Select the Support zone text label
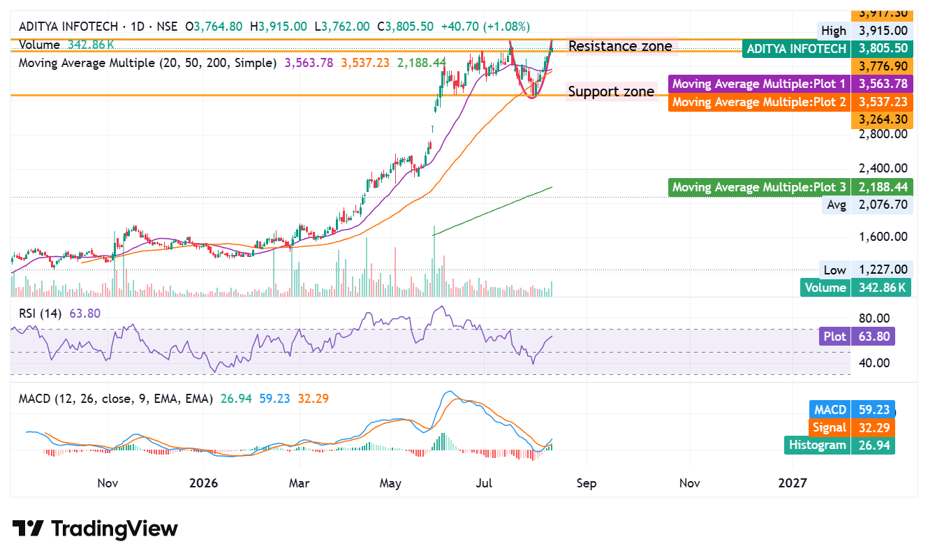 click(612, 91)
